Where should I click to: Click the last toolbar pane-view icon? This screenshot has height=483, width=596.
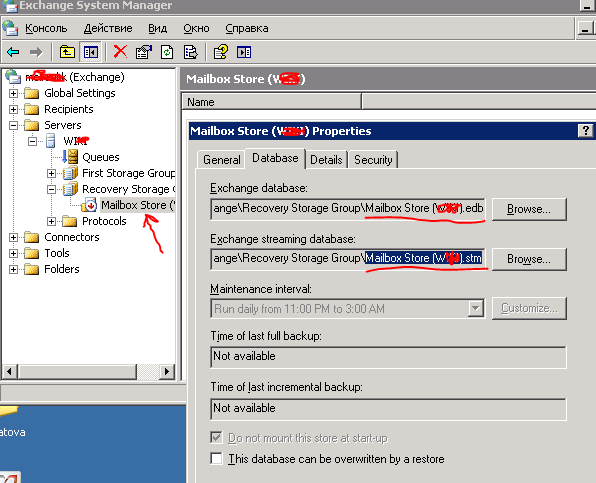coord(244,52)
